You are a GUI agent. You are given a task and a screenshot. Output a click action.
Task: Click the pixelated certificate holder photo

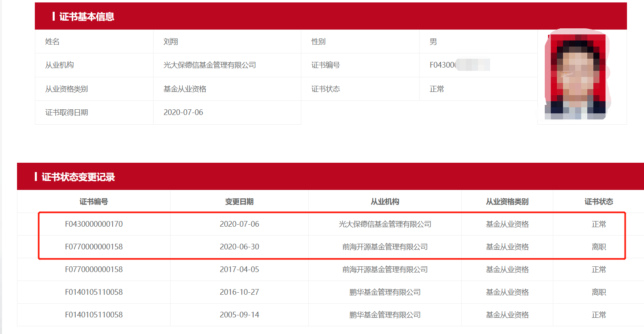click(577, 75)
